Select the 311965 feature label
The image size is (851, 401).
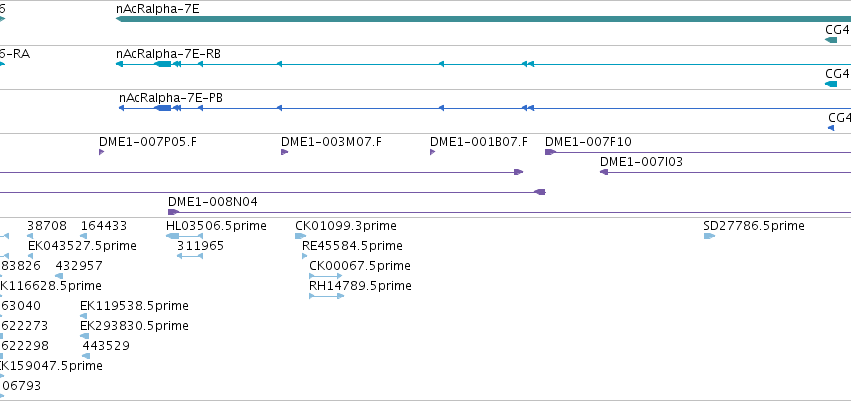[x=200, y=246]
